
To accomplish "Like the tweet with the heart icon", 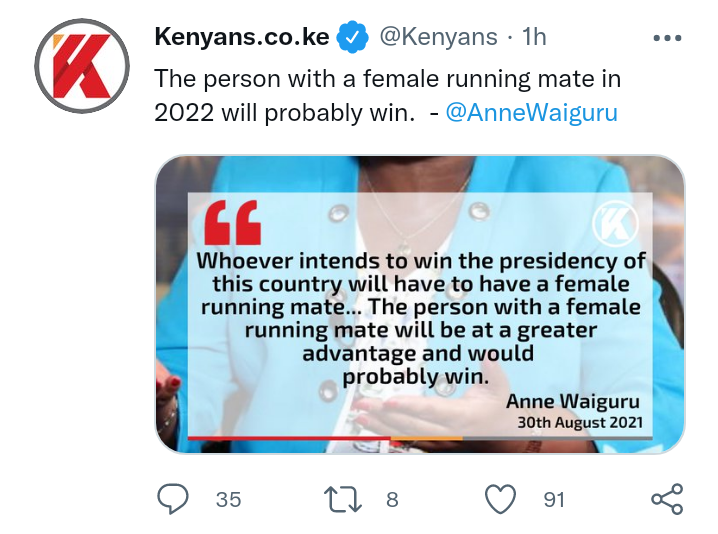I will pyautogui.click(x=500, y=499).
